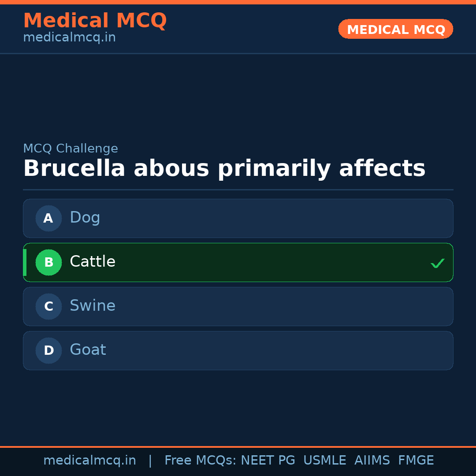Click the letter C circle icon
Image resolution: width=476 pixels, height=476 pixels.
pyautogui.click(x=48, y=306)
